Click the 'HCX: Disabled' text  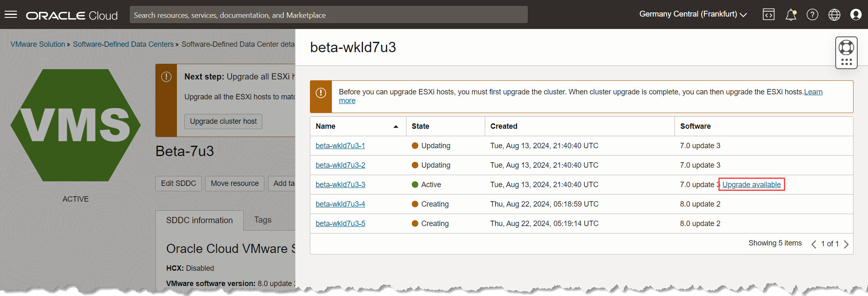tap(190, 268)
